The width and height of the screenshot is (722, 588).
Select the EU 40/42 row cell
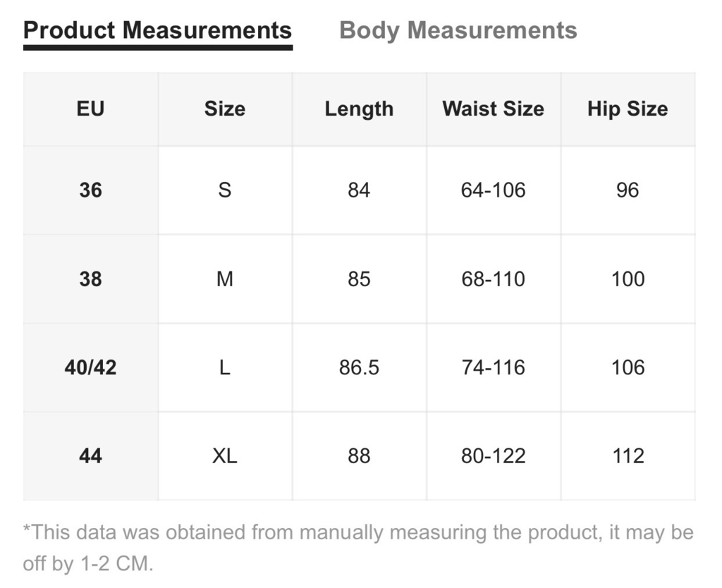point(91,367)
